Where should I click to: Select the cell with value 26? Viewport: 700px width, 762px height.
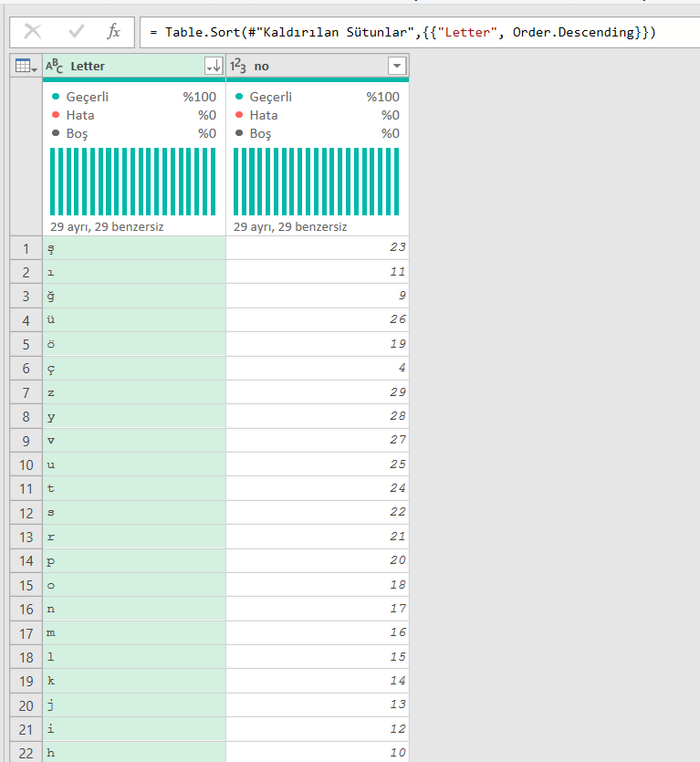(x=318, y=320)
